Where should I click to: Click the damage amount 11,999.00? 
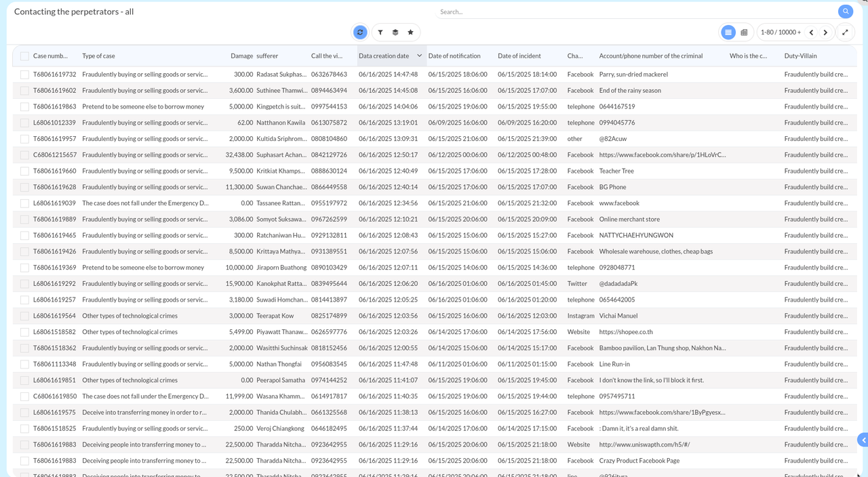coord(239,396)
